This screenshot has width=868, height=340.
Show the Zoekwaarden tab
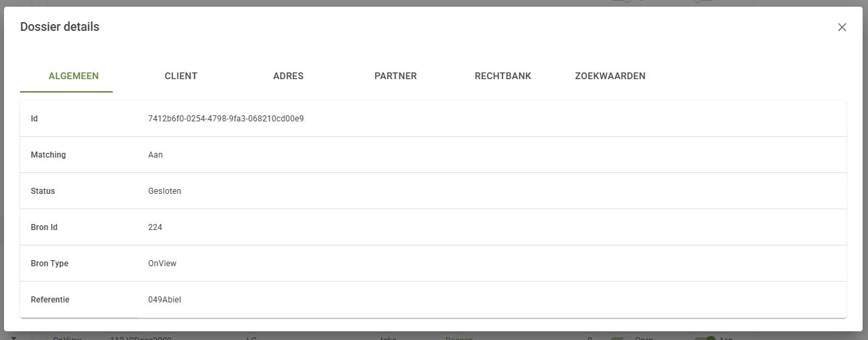coord(610,76)
